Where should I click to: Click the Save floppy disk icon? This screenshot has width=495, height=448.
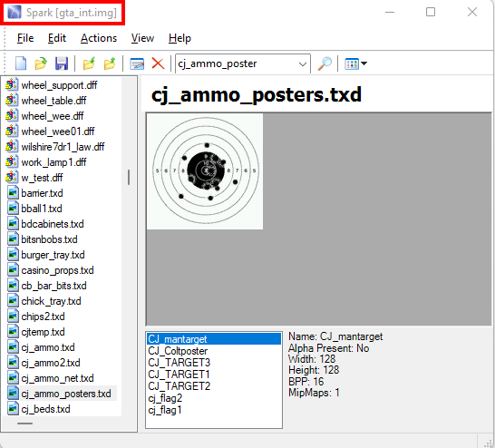coord(62,63)
